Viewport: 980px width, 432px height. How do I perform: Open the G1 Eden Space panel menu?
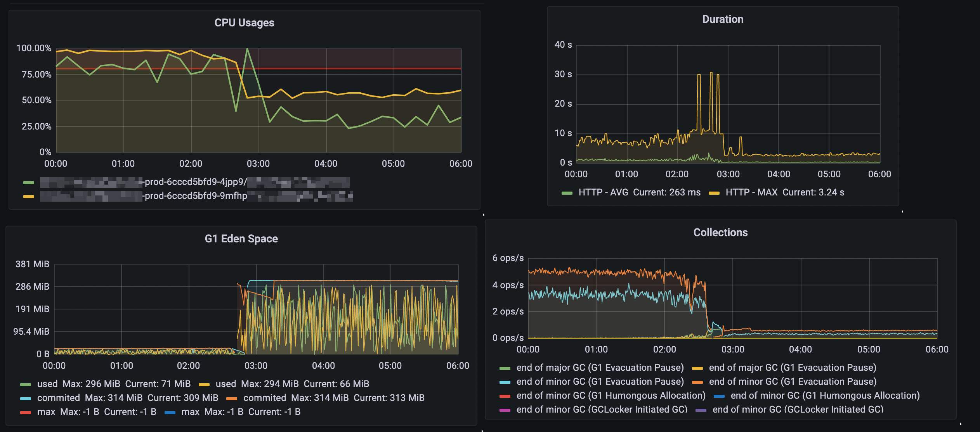coord(241,238)
